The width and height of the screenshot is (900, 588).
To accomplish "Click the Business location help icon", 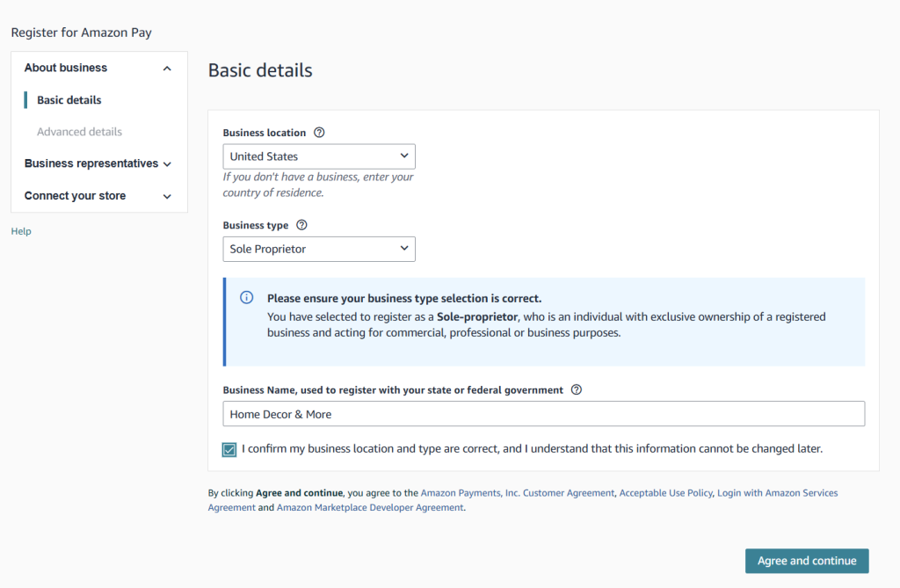I will coord(319,133).
